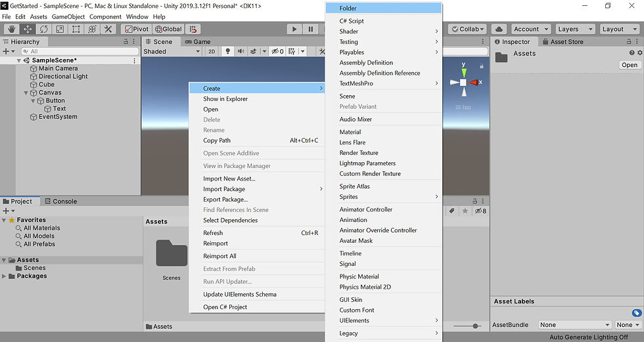The width and height of the screenshot is (644, 342).
Task: Click the Open button in Inspector
Action: tap(630, 65)
